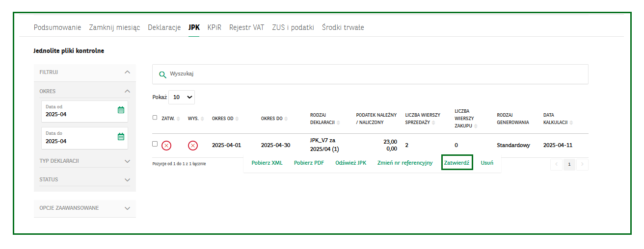This screenshot has width=644, height=249.
Task: Click 2025-04-11 calculation date cell
Action: [x=558, y=146]
